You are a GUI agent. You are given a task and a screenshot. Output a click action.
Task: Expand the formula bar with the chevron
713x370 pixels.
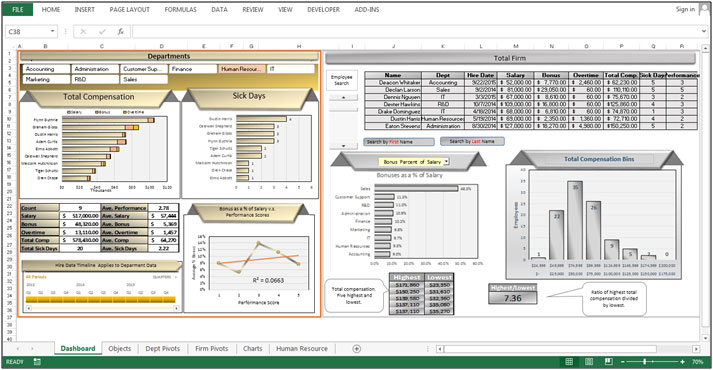(x=704, y=31)
